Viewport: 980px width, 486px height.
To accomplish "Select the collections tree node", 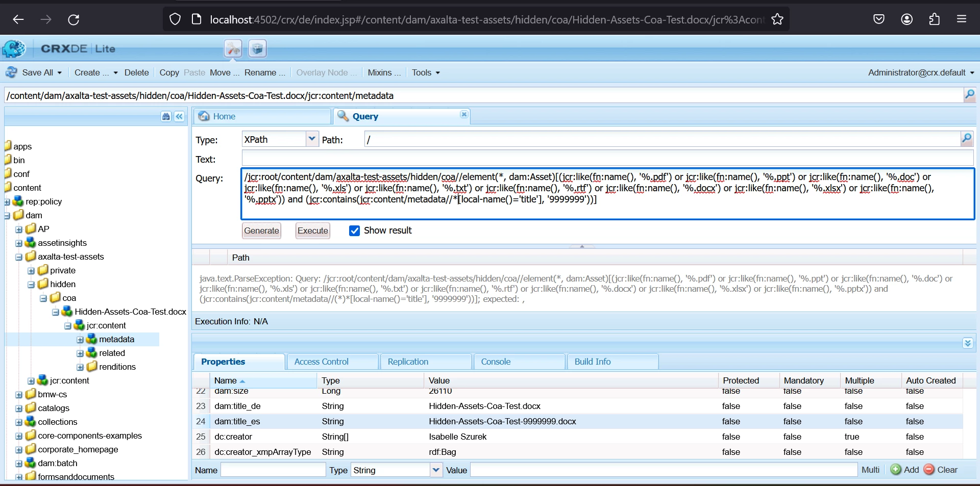I will point(58,422).
